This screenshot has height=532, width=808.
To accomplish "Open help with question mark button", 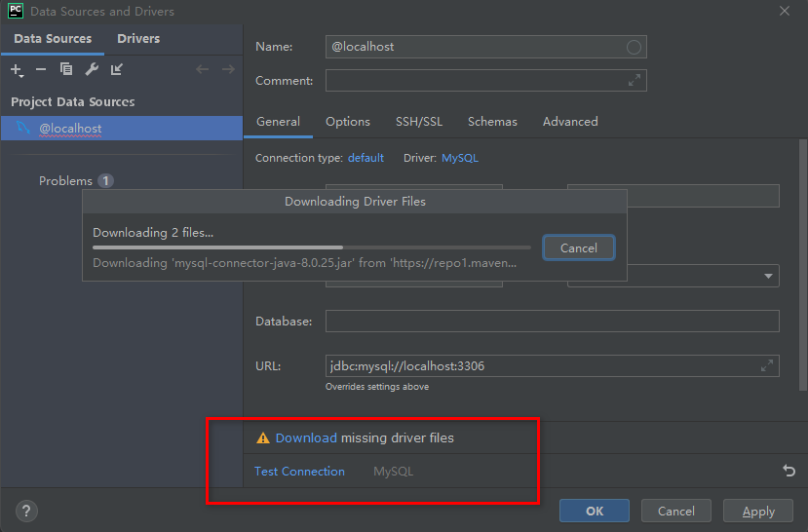I will click(26, 511).
